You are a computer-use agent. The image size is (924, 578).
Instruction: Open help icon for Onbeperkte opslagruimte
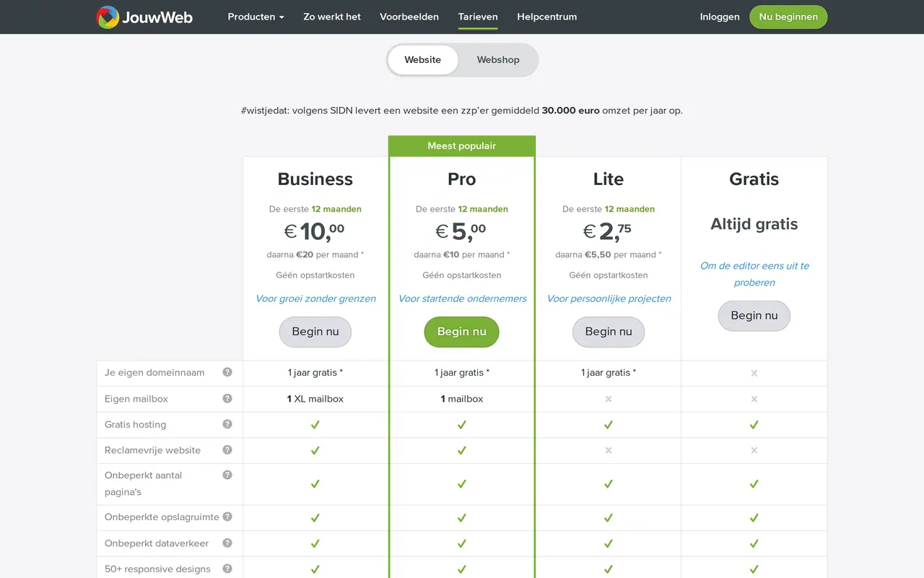(227, 517)
